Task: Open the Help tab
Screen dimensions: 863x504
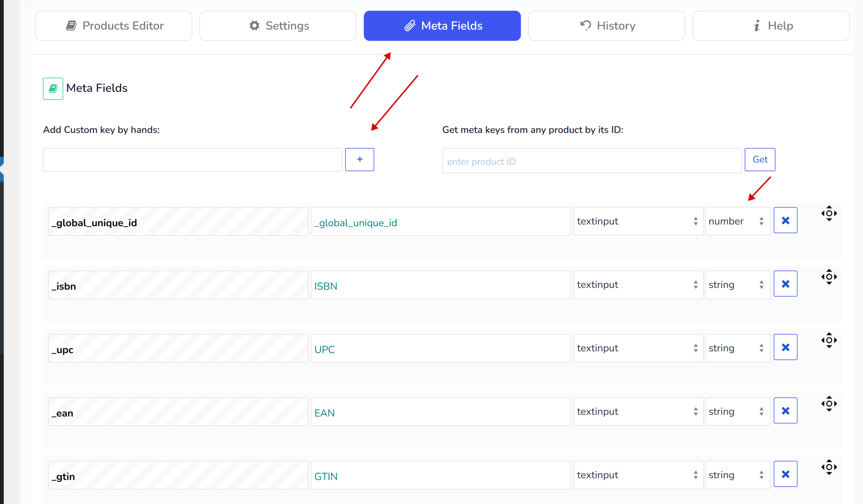Action: (x=771, y=26)
